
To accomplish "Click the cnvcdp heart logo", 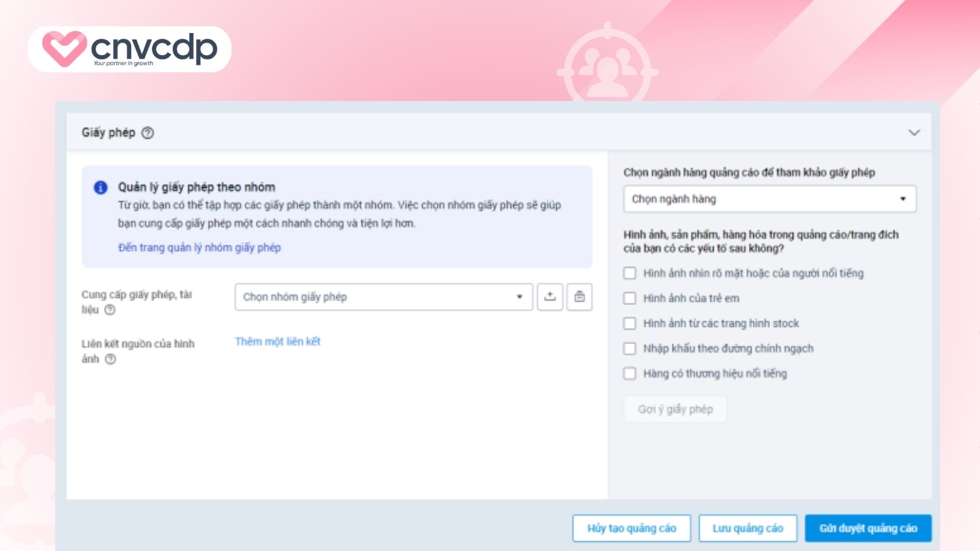I will (x=63, y=48).
